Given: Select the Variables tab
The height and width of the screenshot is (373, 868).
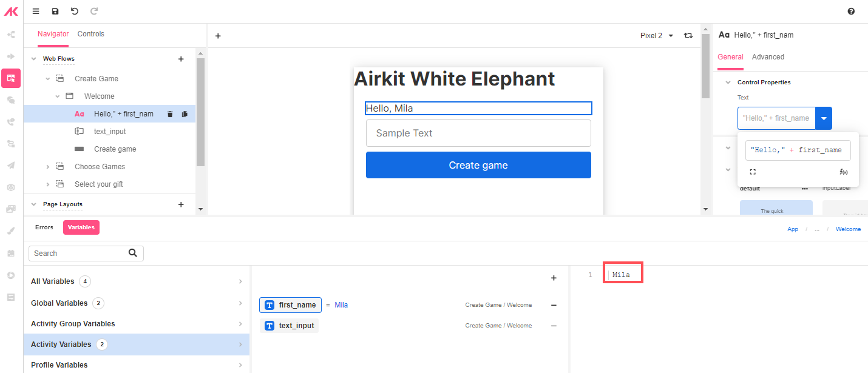Looking at the screenshot, I should 81,227.
